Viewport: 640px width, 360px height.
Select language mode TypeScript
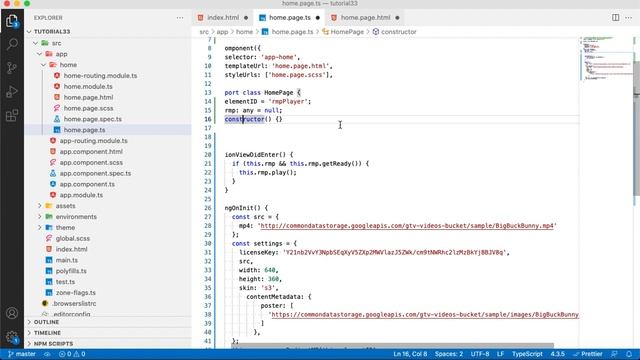[x=527, y=354]
